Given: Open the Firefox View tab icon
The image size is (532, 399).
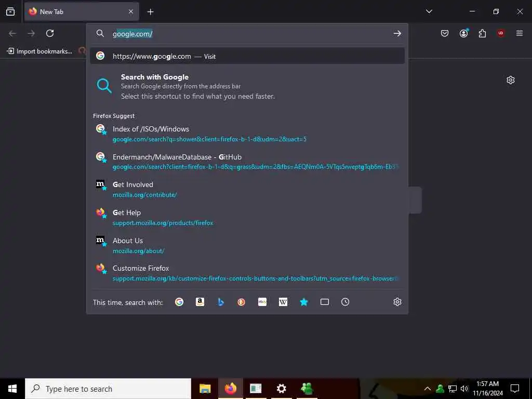Looking at the screenshot, I should 10,12.
